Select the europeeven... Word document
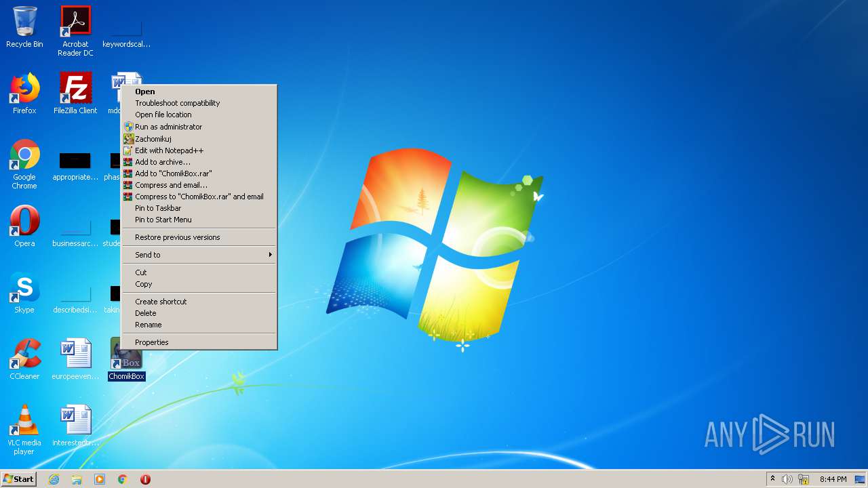868x488 pixels. [x=75, y=359]
